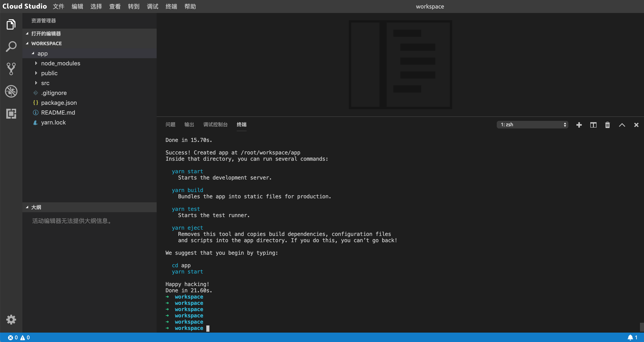This screenshot has height=342, width=644.
Task: Select the Search icon in sidebar
Action: pos(11,46)
